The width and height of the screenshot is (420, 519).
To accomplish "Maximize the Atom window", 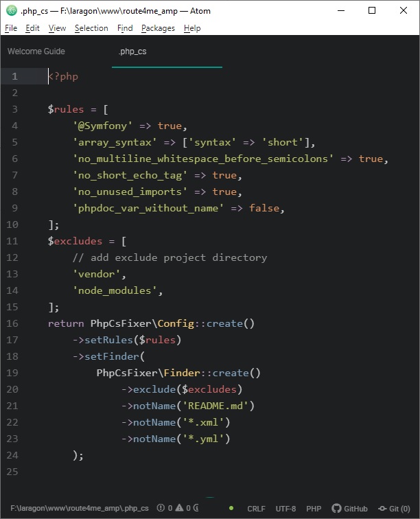I will point(372,10).
